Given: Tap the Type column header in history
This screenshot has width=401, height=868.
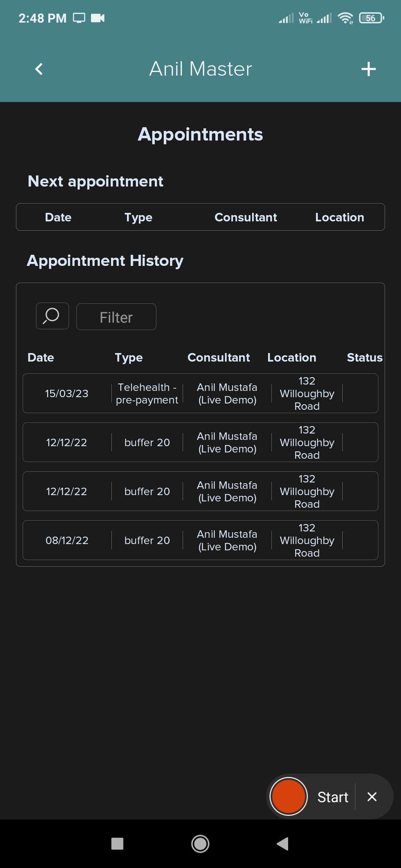Looking at the screenshot, I should coord(129,358).
